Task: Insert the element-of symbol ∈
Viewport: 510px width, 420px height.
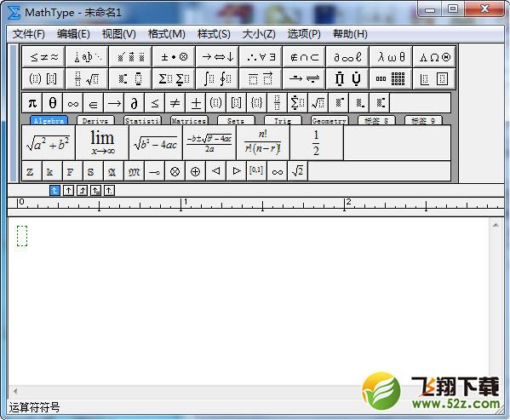Action: pyautogui.click(x=93, y=103)
